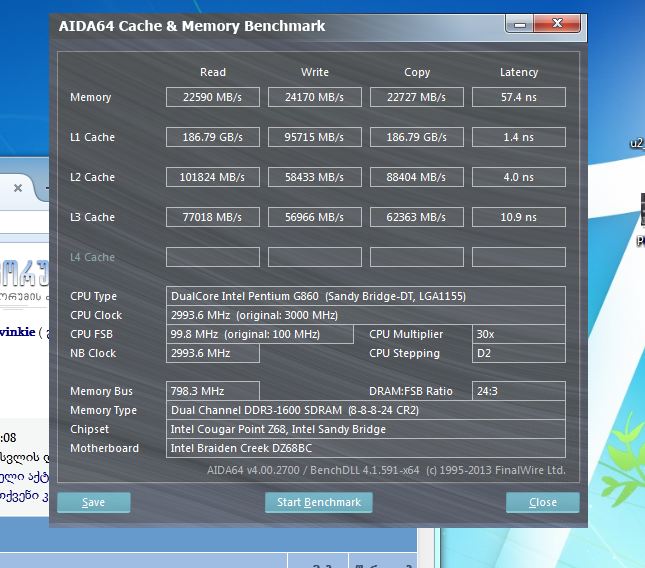Select L2 Cache Latency 4.0 ns
645x568 pixels.
point(519,177)
